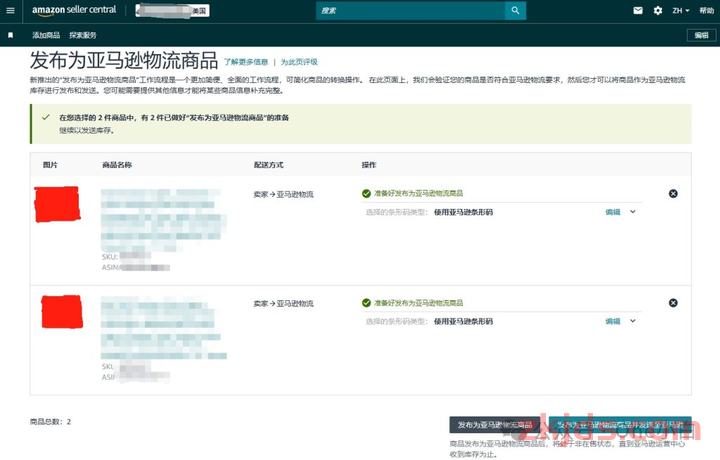Click the page title 发布为亚马逊物流商品
Viewport: 720px width, 460px height.
(x=124, y=60)
